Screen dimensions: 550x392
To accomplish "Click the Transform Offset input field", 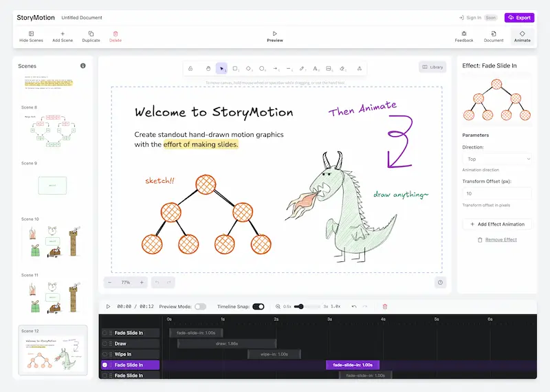I will (496, 193).
